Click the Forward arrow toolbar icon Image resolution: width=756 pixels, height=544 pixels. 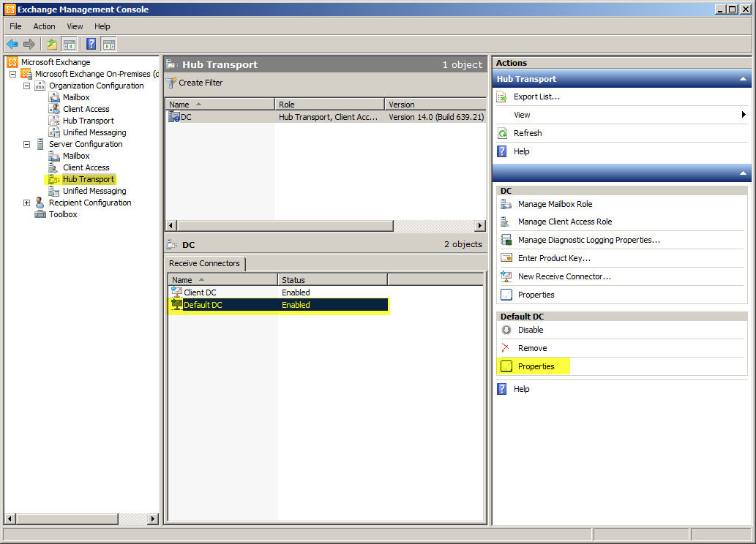click(x=29, y=45)
